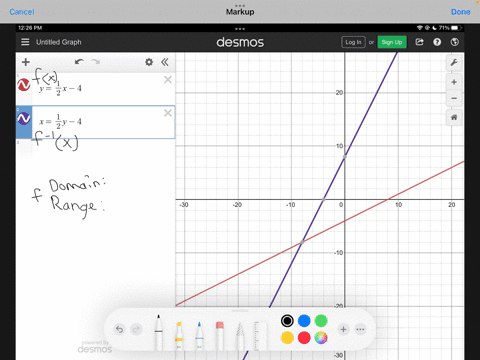Tap the battery indicator in status bar
The width and height of the screenshot is (480, 360).
pos(456,28)
